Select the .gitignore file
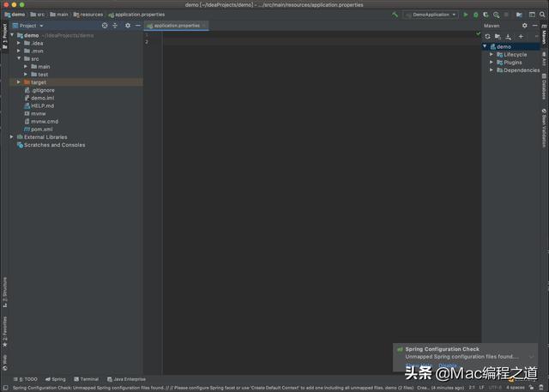This screenshot has height=392, width=549. point(39,90)
